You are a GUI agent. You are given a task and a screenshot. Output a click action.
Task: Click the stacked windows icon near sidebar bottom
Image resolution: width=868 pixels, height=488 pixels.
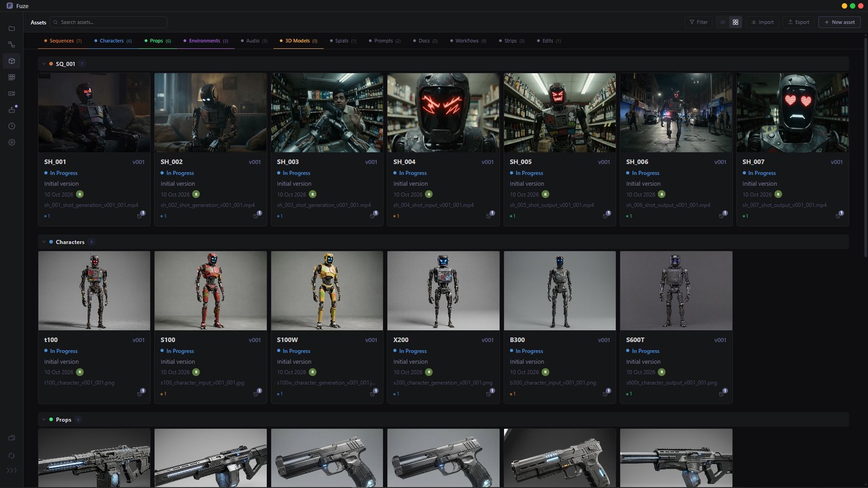pos(11,438)
